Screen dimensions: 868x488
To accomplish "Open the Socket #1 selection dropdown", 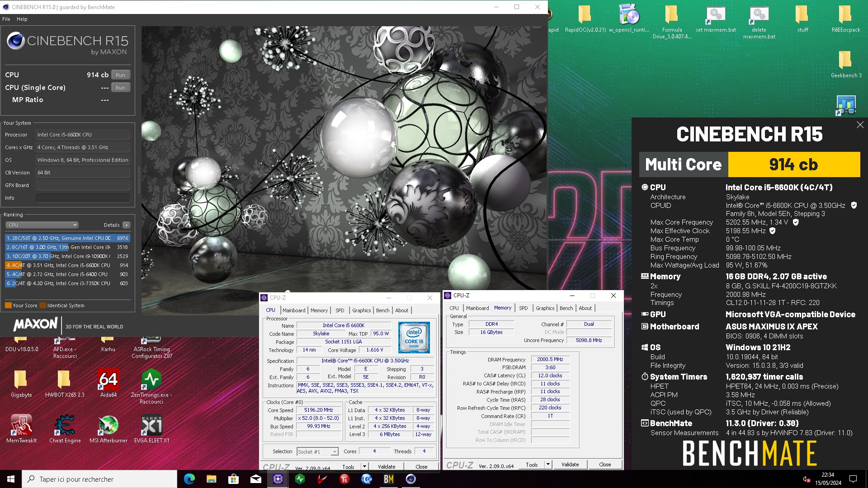I will 317,451.
